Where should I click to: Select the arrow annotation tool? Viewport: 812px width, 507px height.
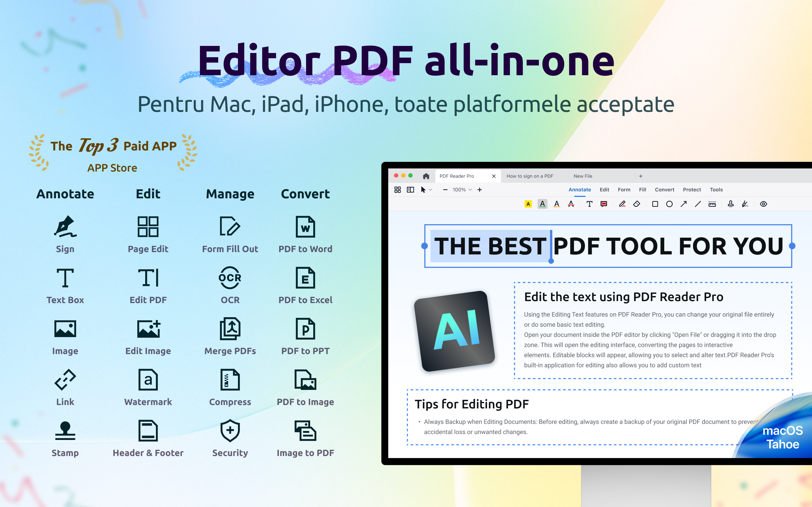click(x=683, y=204)
